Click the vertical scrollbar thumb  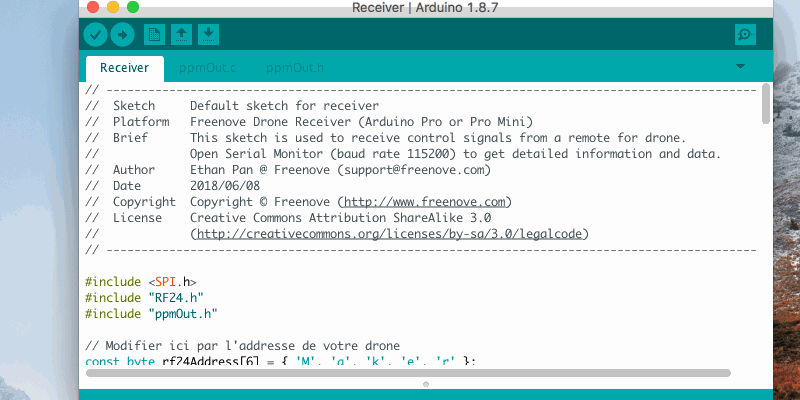click(766, 104)
